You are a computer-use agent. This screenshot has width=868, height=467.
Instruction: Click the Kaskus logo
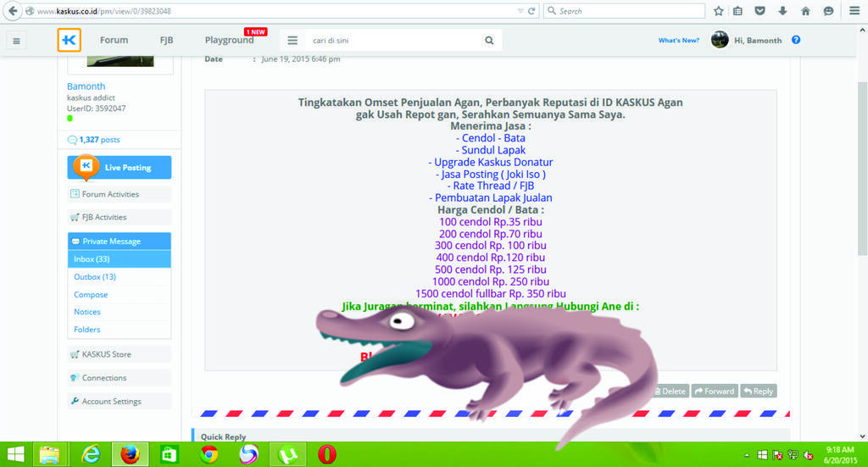(x=70, y=40)
